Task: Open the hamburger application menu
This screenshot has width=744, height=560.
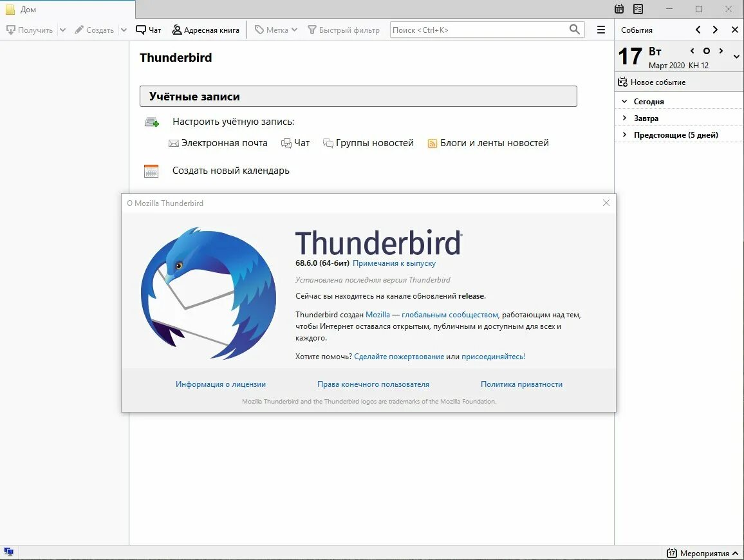Action: click(600, 30)
